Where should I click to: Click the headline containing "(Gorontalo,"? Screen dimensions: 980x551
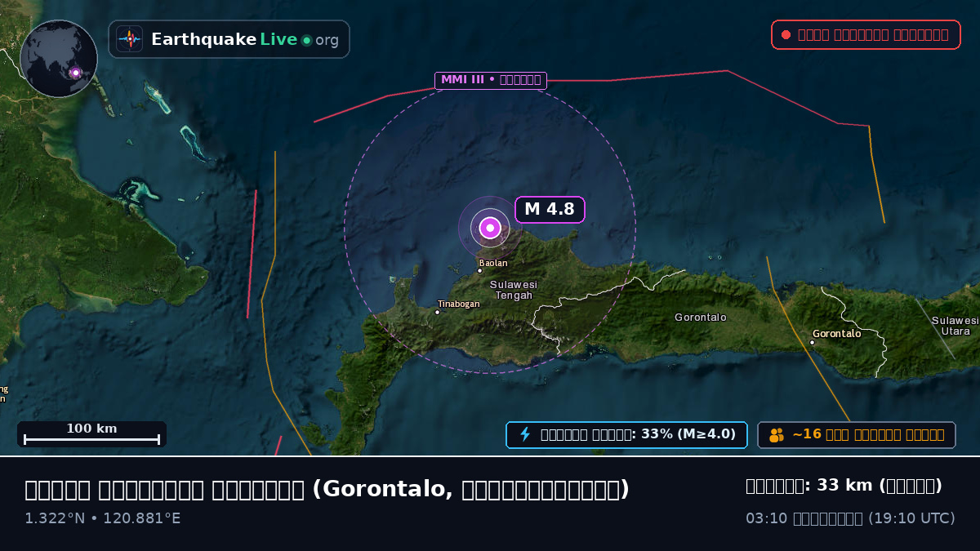pos(327,489)
